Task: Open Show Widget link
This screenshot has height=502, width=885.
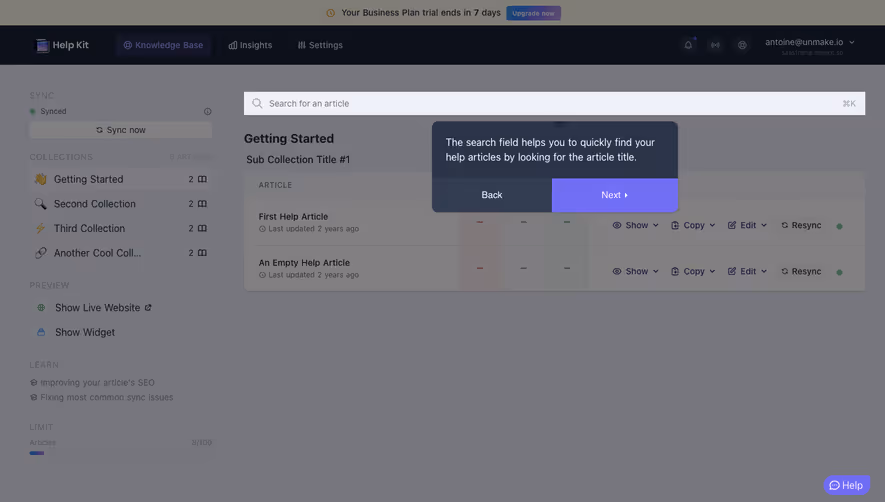Action: tap(85, 333)
